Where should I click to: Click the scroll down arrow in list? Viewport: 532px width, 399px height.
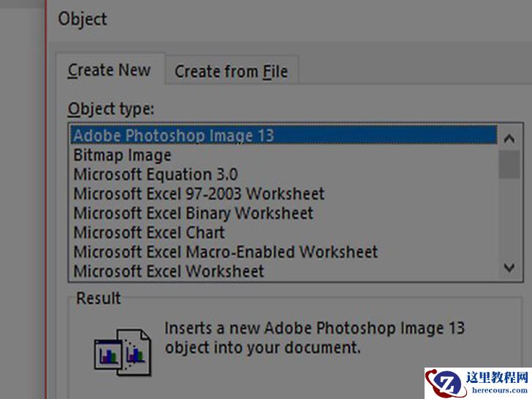(x=509, y=269)
